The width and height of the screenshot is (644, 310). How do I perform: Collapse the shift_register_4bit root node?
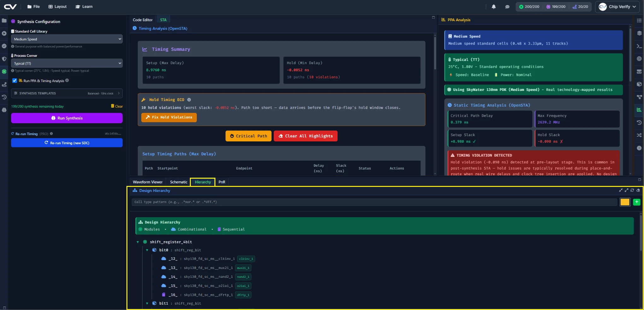tap(138, 242)
